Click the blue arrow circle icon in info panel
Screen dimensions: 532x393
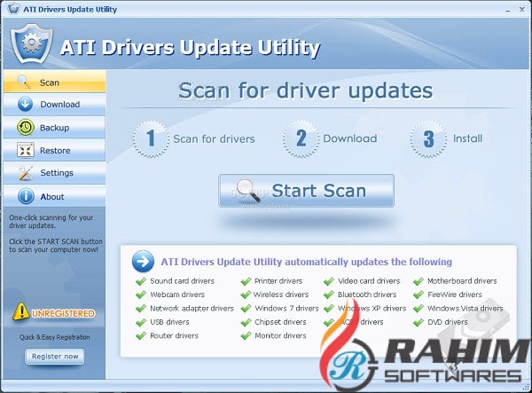(143, 262)
